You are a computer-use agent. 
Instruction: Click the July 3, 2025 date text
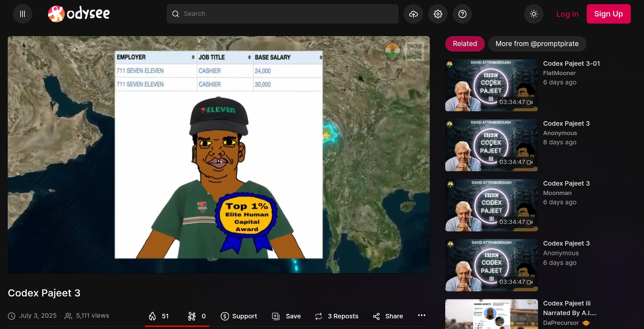point(38,315)
